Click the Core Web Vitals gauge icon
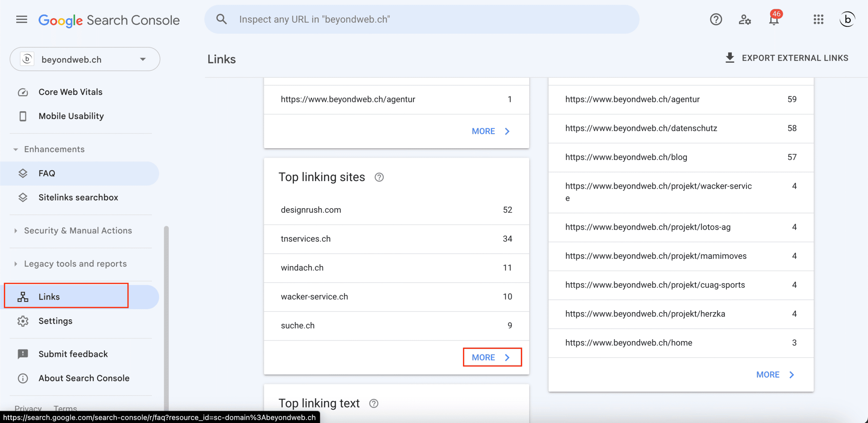This screenshot has height=423, width=868. click(x=23, y=92)
